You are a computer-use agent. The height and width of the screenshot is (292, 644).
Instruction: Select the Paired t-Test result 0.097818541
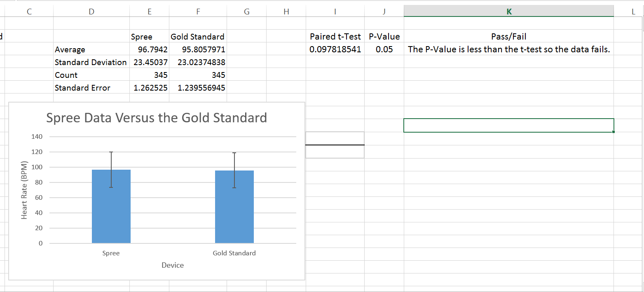point(335,50)
